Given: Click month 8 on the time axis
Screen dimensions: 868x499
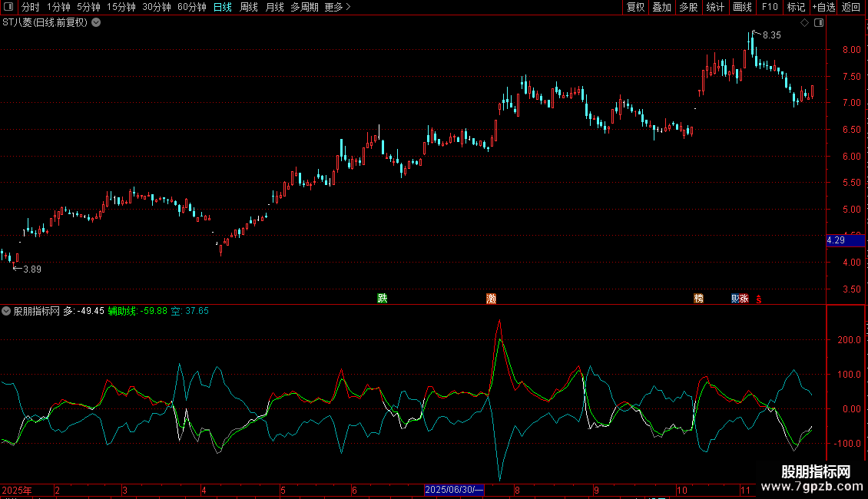Looking at the screenshot, I should click(x=517, y=490).
